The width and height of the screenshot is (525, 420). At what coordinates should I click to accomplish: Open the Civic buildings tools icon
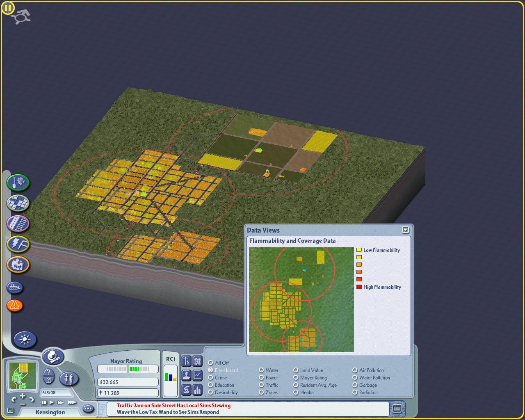(18, 265)
